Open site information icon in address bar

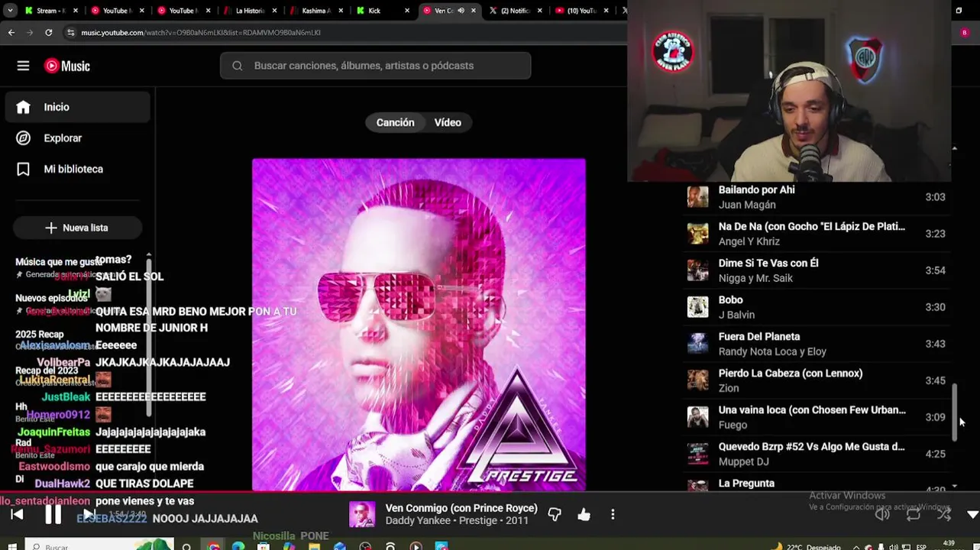coord(70,32)
